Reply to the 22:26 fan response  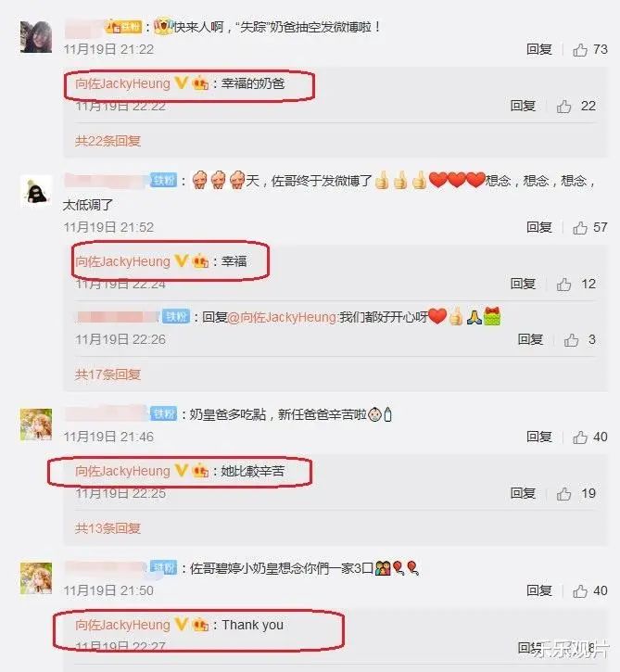pyautogui.click(x=530, y=340)
